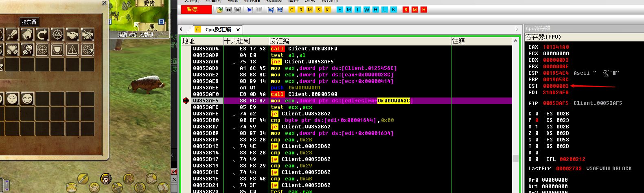Click the close-process X toolbar icon
The height and width of the screenshot is (193, 644).
pos(238,9)
